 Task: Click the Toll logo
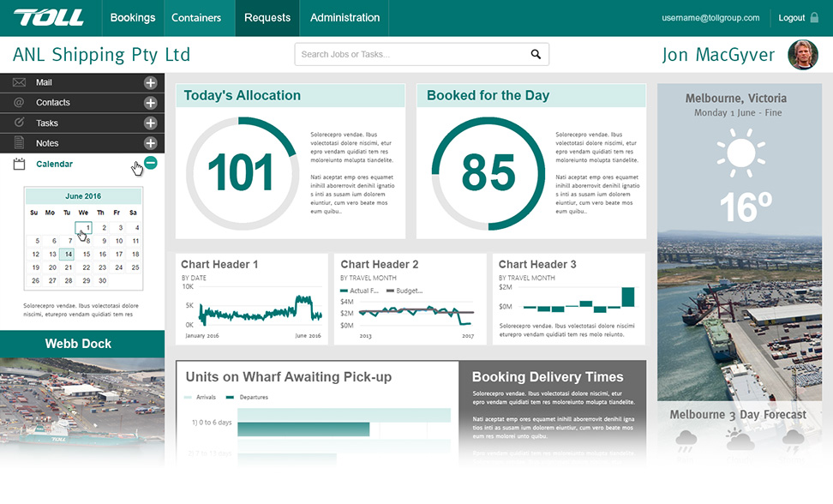point(49,18)
